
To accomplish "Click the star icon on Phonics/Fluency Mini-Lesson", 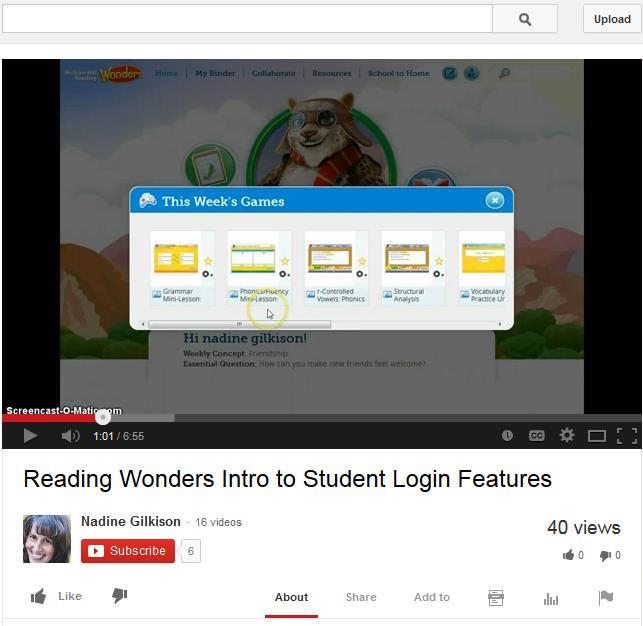I will pos(285,261).
